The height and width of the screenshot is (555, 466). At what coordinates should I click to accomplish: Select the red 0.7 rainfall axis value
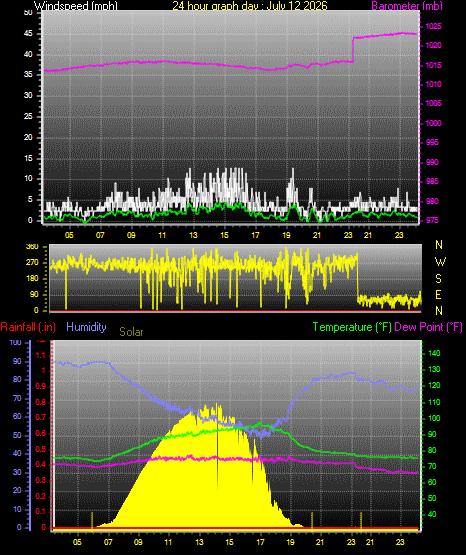[41, 418]
